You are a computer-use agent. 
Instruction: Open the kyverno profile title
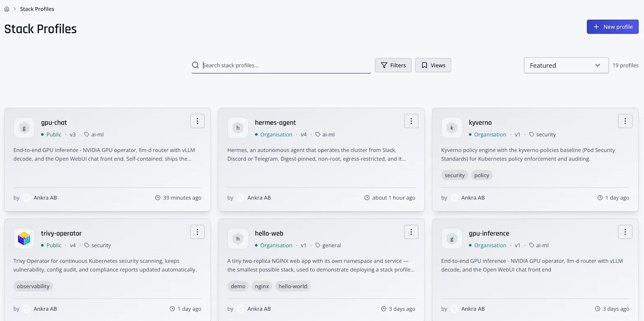(480, 122)
